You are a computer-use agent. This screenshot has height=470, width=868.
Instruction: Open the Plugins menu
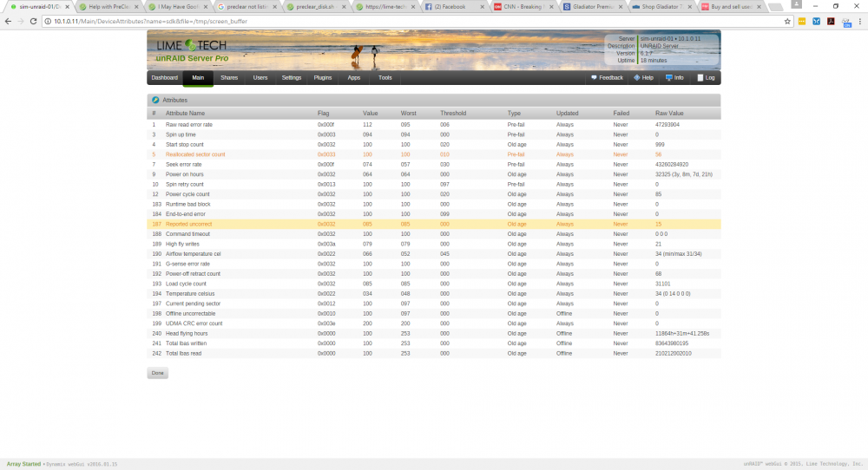[x=323, y=77]
